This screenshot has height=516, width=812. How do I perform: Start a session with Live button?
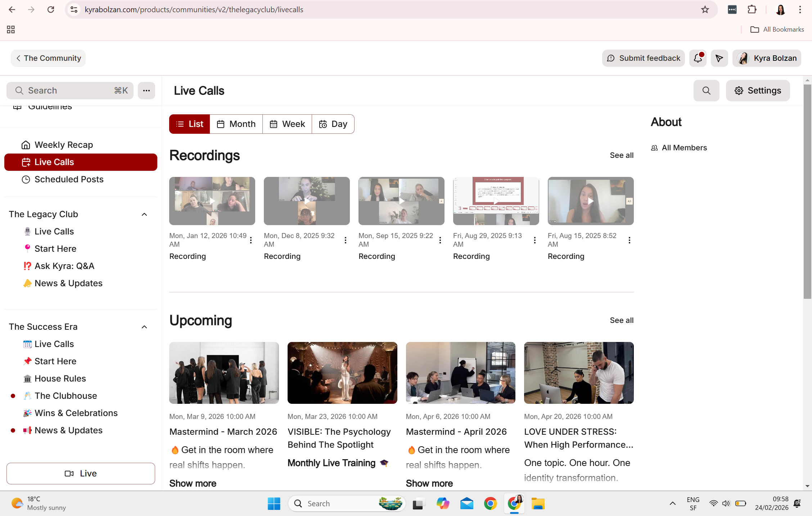(x=81, y=474)
